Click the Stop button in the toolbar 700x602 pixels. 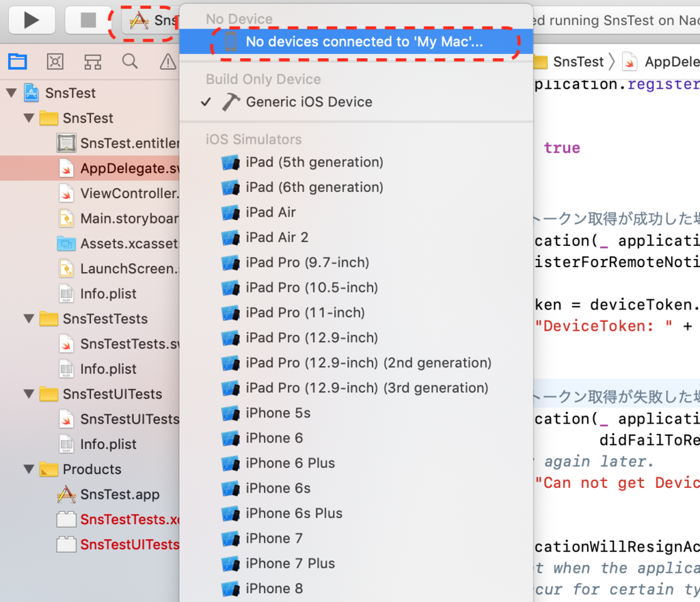coord(88,20)
